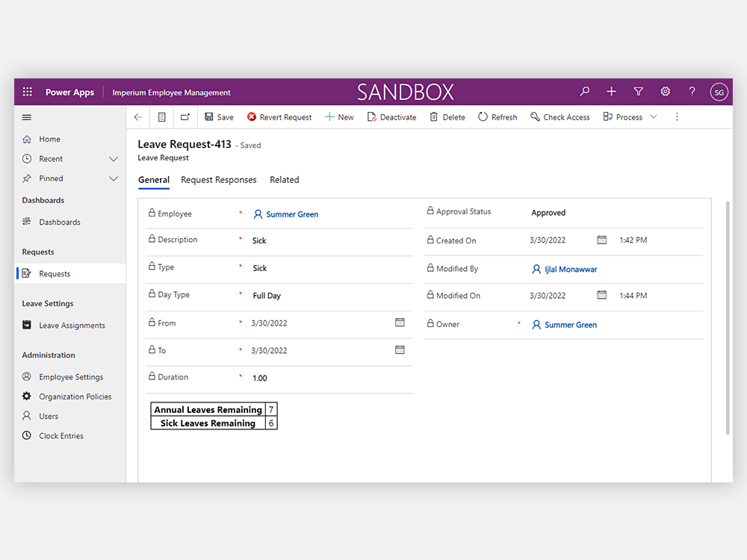Click Revert Request in the command bar

tap(279, 117)
